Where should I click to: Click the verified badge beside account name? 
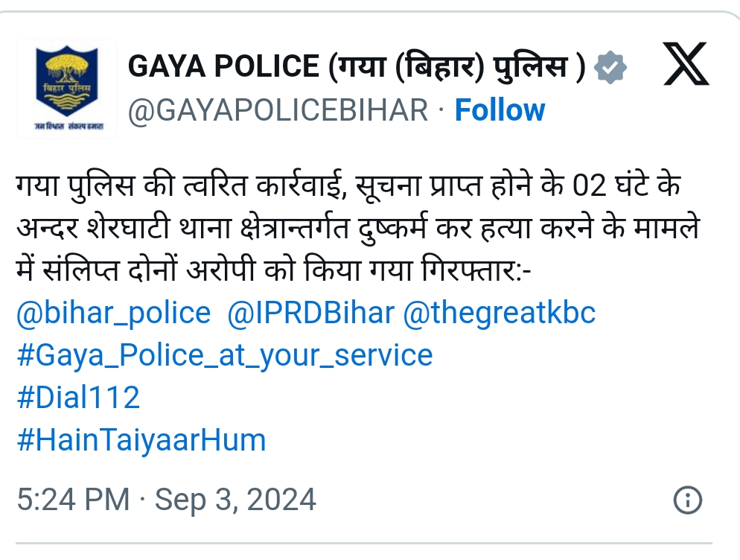click(x=610, y=68)
